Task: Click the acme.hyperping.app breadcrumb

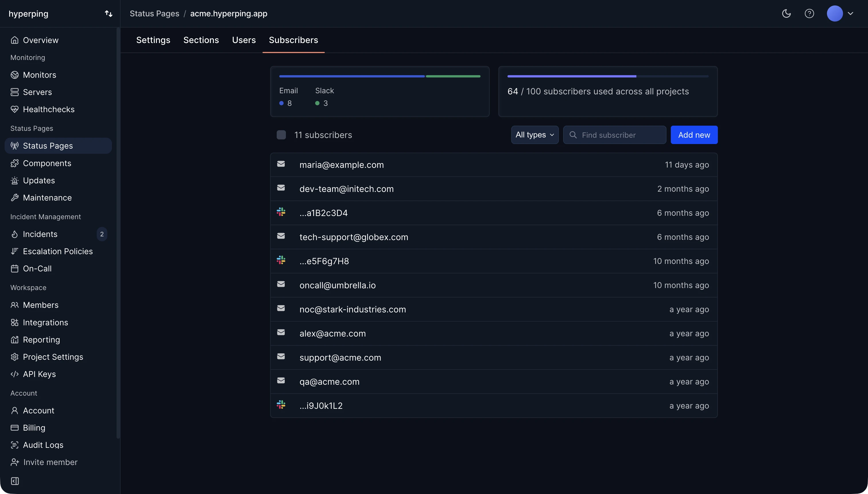Action: pyautogui.click(x=229, y=13)
